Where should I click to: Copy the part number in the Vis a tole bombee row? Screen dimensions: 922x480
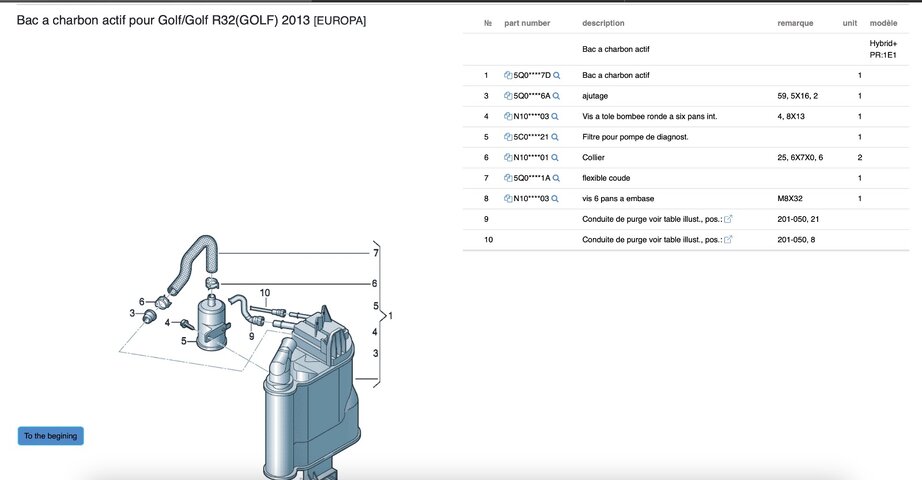point(508,116)
